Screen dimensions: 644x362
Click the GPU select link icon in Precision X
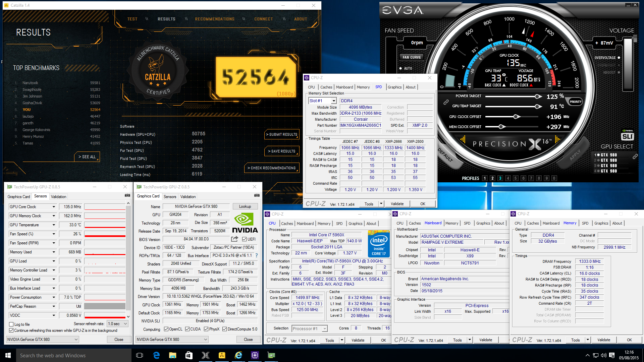point(635,157)
